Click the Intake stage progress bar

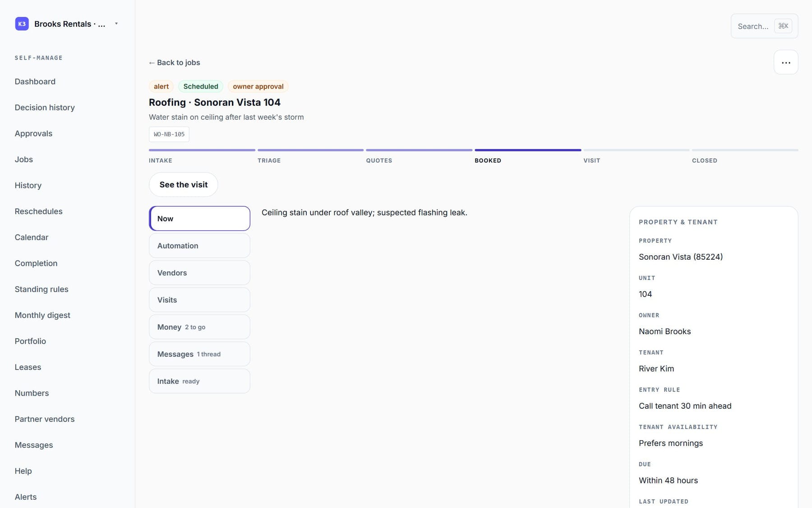(202, 150)
